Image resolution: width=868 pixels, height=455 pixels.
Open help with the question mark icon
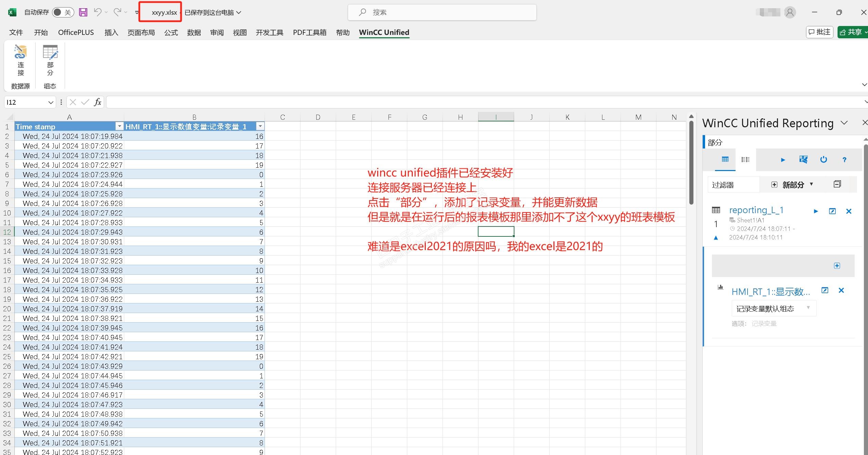(844, 160)
